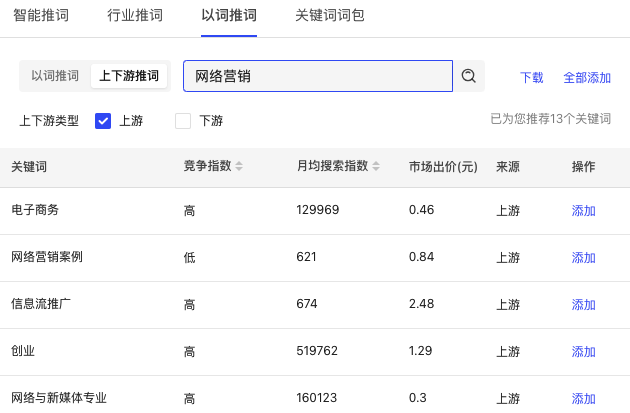Click the magnifier search icon

click(x=468, y=76)
